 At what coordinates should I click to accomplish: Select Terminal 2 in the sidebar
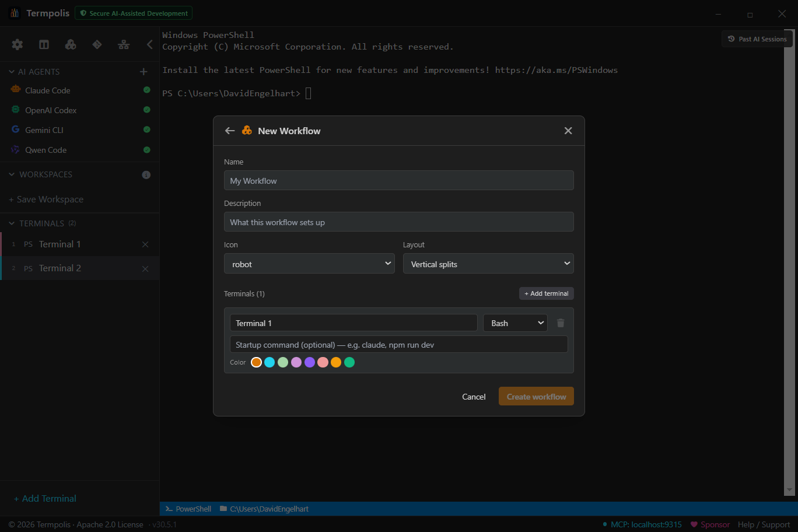(x=80, y=268)
